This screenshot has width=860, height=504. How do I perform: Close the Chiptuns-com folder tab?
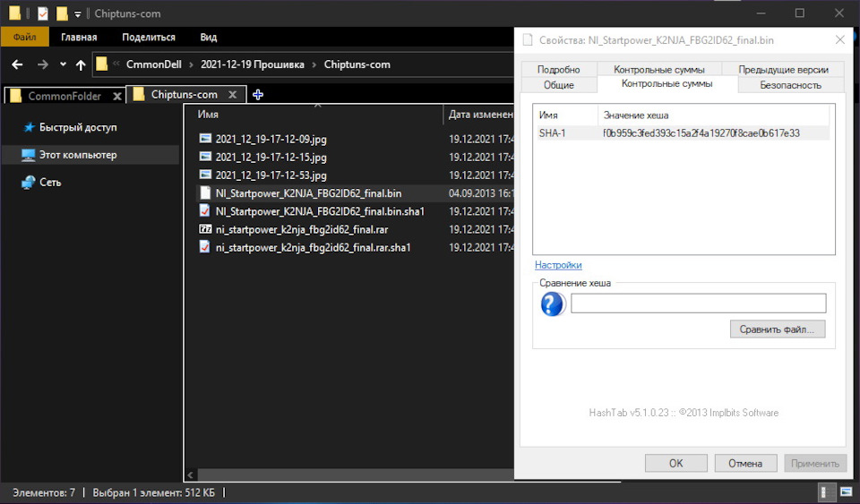[x=233, y=95]
